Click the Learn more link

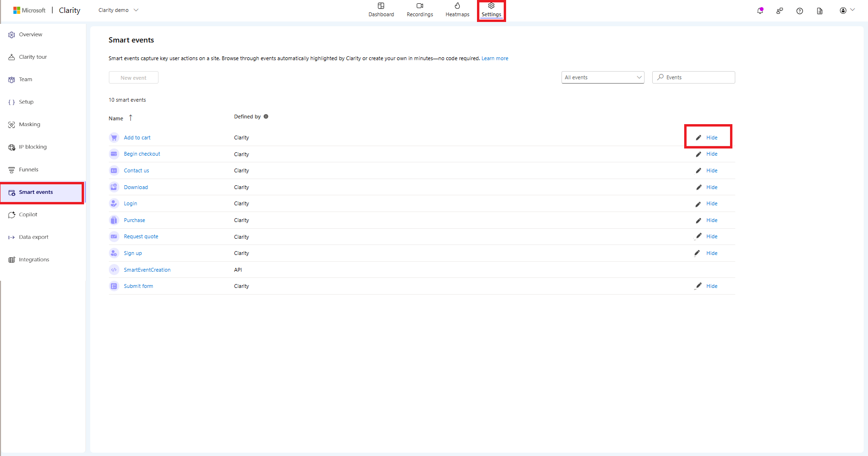(x=495, y=58)
